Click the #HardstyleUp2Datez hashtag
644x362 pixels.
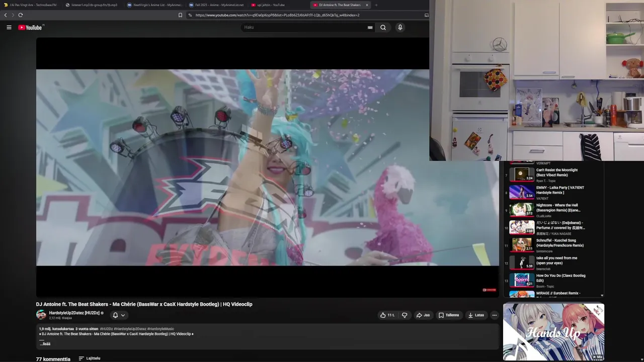coord(130,329)
